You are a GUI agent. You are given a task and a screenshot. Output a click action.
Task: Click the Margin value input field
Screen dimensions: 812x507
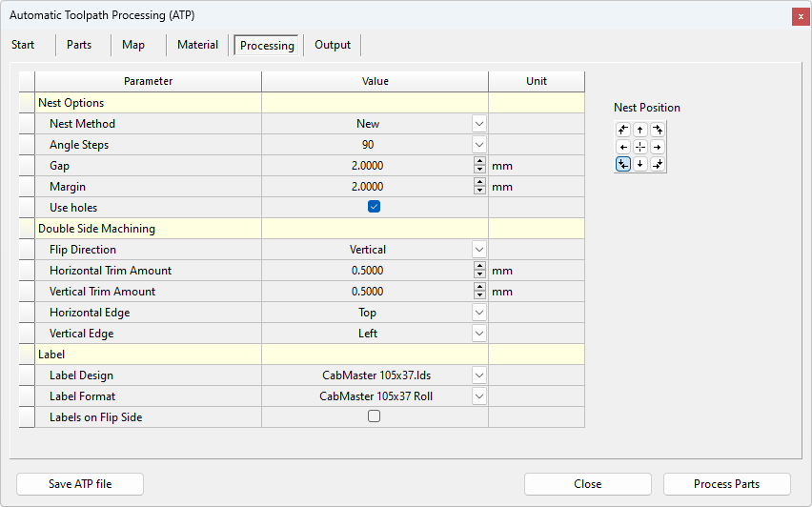tap(367, 187)
